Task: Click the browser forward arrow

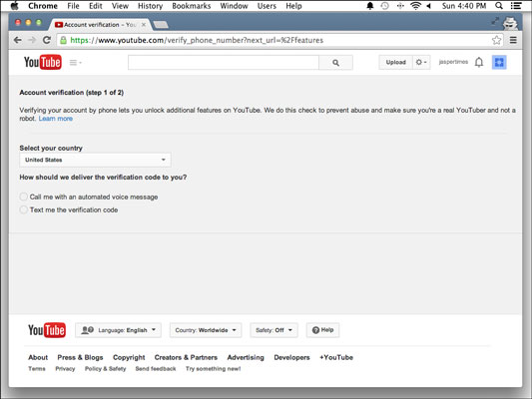Action: [x=32, y=40]
